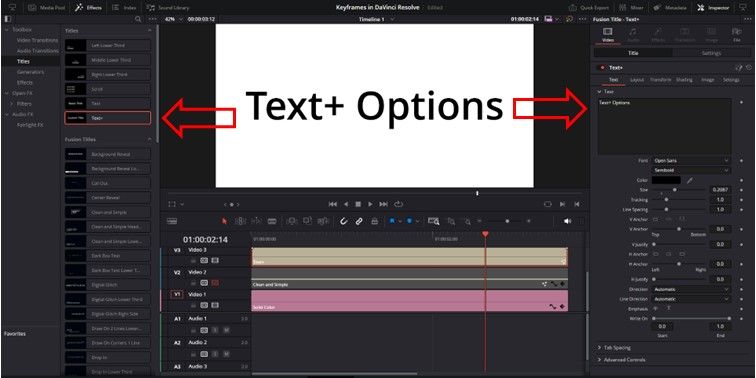Select the Settings tab next to Title
The image size is (756, 378).
711,53
